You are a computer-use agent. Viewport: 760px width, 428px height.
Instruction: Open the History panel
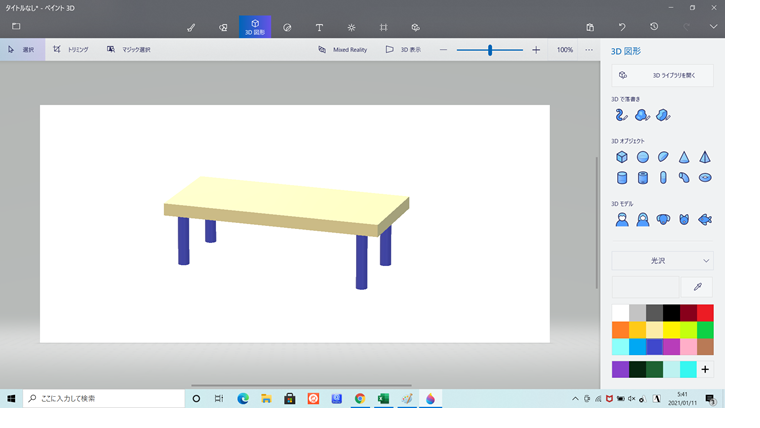coord(654,27)
